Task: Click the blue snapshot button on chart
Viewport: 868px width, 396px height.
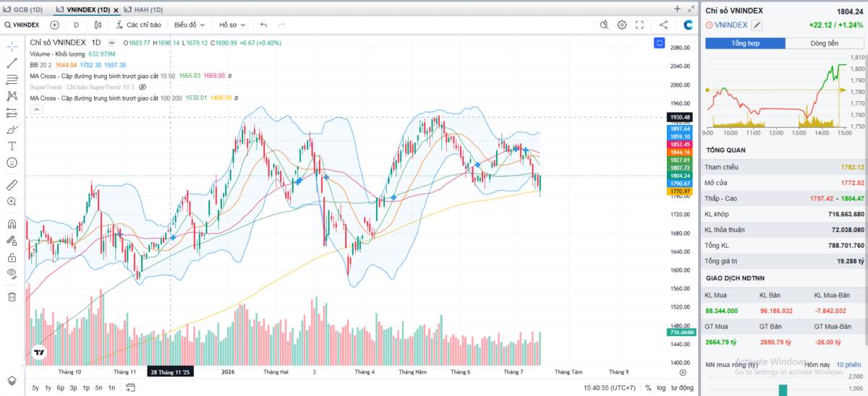Action: (x=659, y=43)
